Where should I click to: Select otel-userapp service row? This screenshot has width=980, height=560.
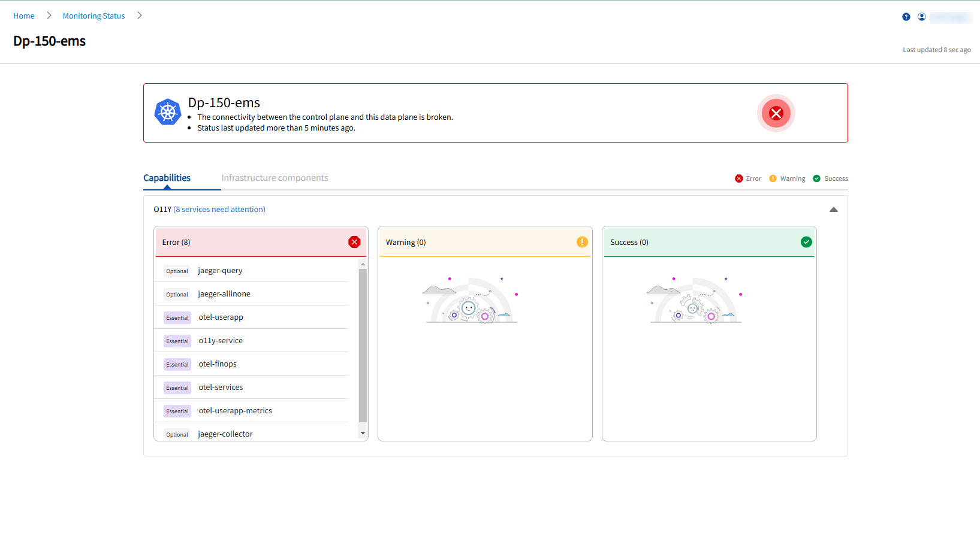pos(252,317)
